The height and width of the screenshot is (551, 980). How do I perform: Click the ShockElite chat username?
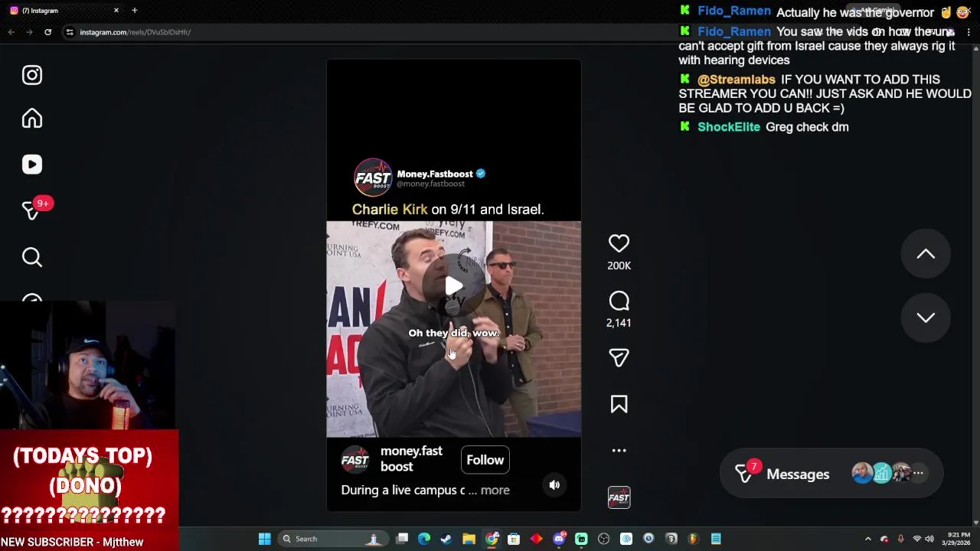pyautogui.click(x=729, y=127)
